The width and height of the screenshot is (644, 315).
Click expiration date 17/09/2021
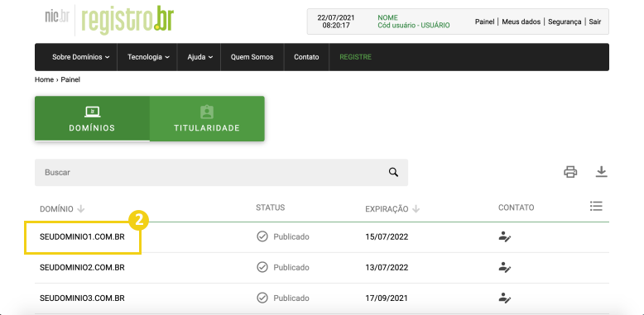[387, 298]
